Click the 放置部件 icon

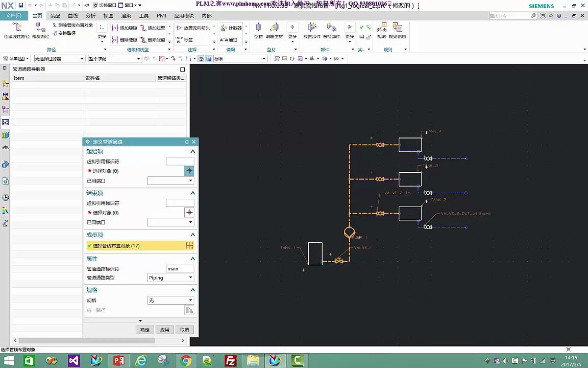(312, 28)
